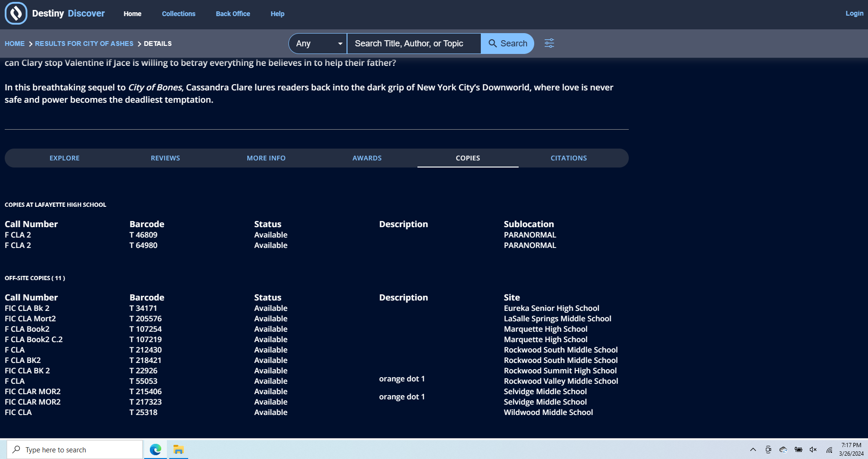Click call number F CLA Book2 C.2

tap(34, 339)
